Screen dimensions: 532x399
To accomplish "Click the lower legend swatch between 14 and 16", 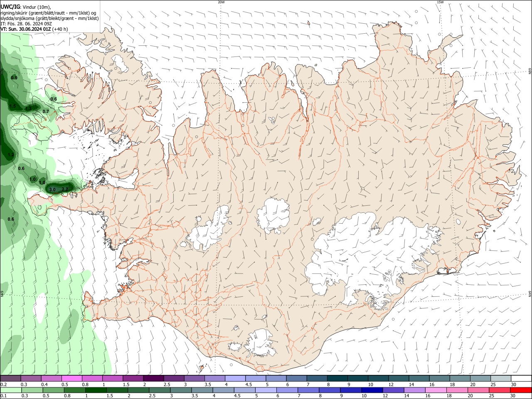I will 414,390.
